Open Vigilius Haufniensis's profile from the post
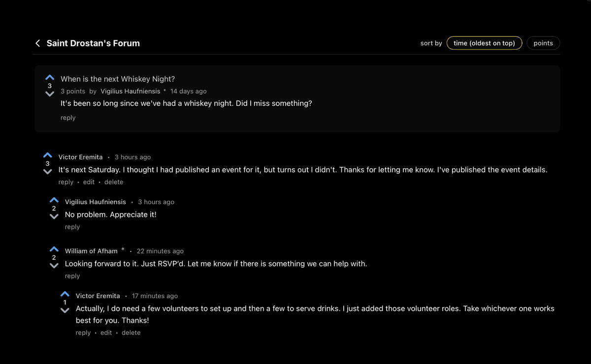Viewport: 591px width, 364px height. click(130, 91)
